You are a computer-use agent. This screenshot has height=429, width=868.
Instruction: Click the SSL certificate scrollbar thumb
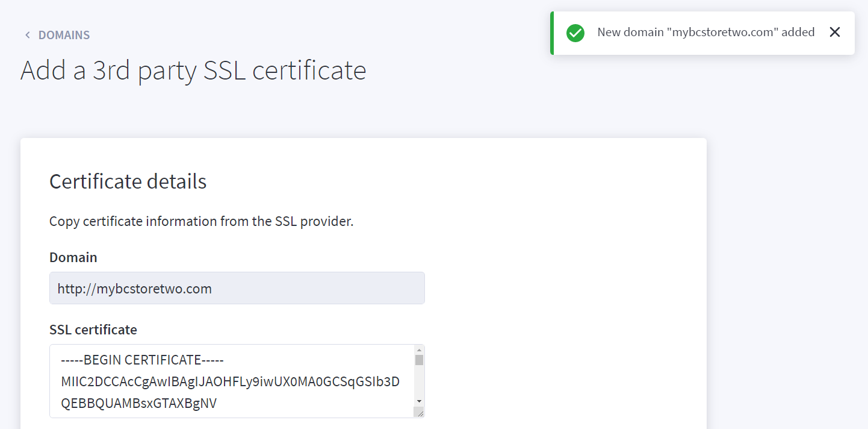tap(419, 360)
